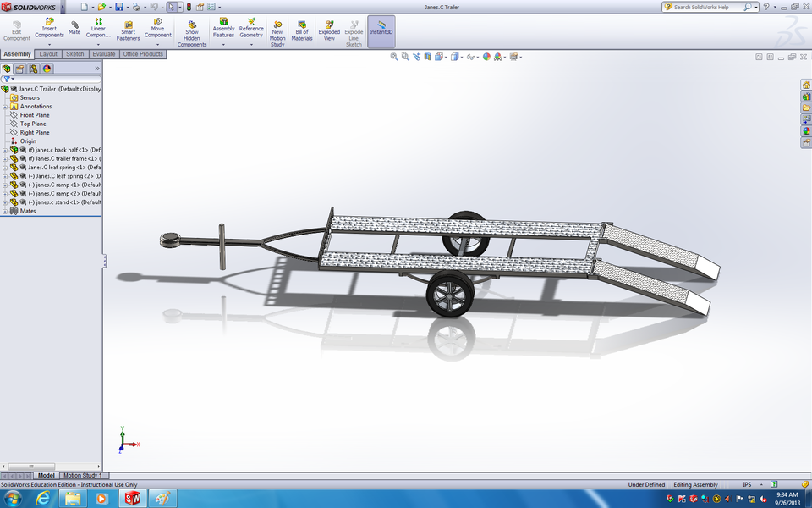Click Zoom to Area icon

[405, 57]
